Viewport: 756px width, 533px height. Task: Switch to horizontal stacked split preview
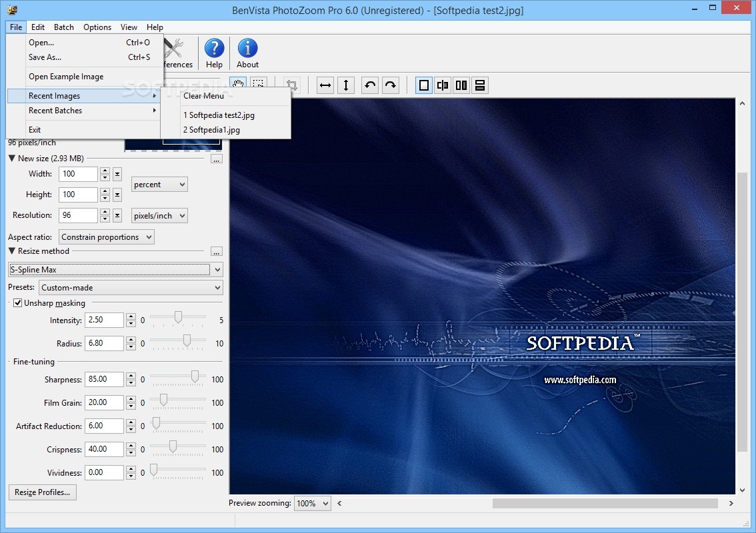480,86
